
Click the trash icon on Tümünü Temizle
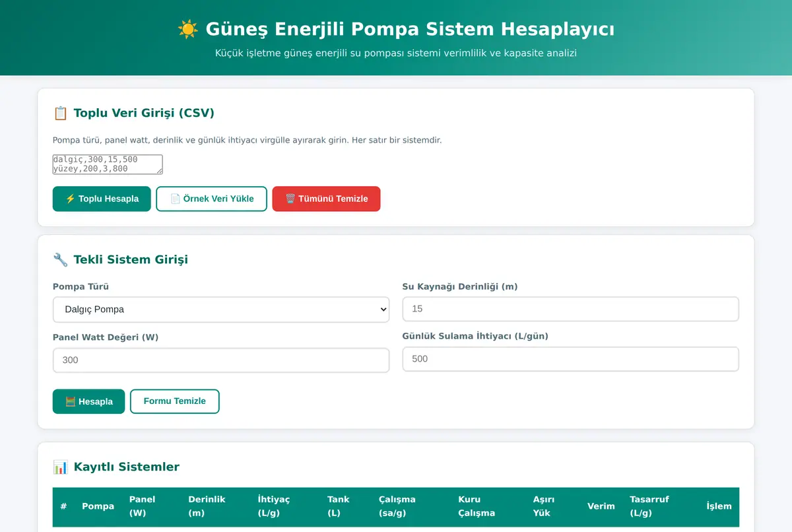[290, 199]
